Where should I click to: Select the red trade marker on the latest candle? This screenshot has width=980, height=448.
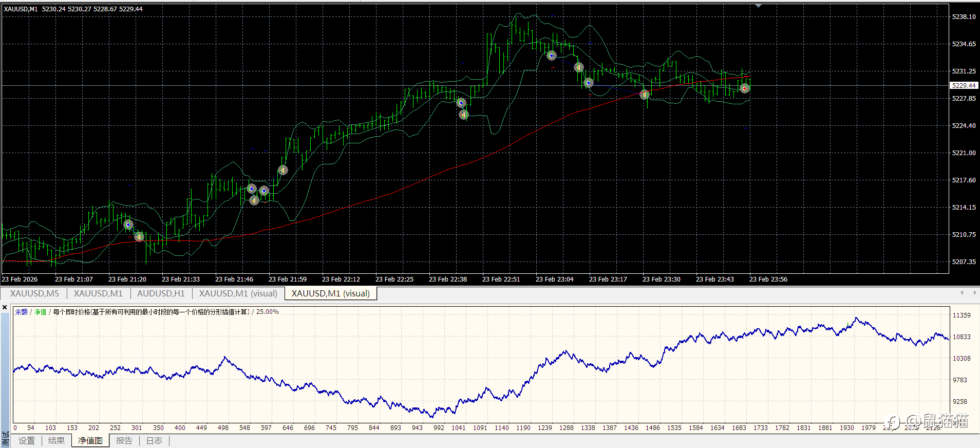click(745, 89)
